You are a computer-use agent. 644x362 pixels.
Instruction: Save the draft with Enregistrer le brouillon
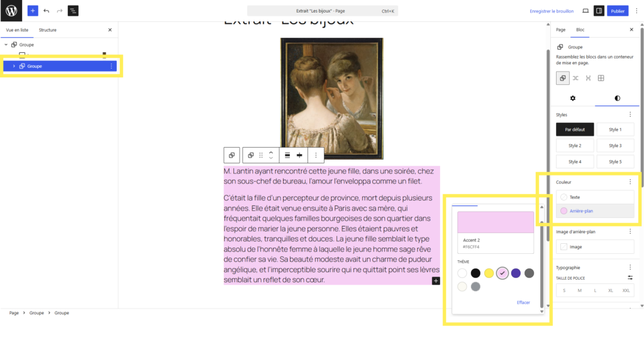point(552,11)
